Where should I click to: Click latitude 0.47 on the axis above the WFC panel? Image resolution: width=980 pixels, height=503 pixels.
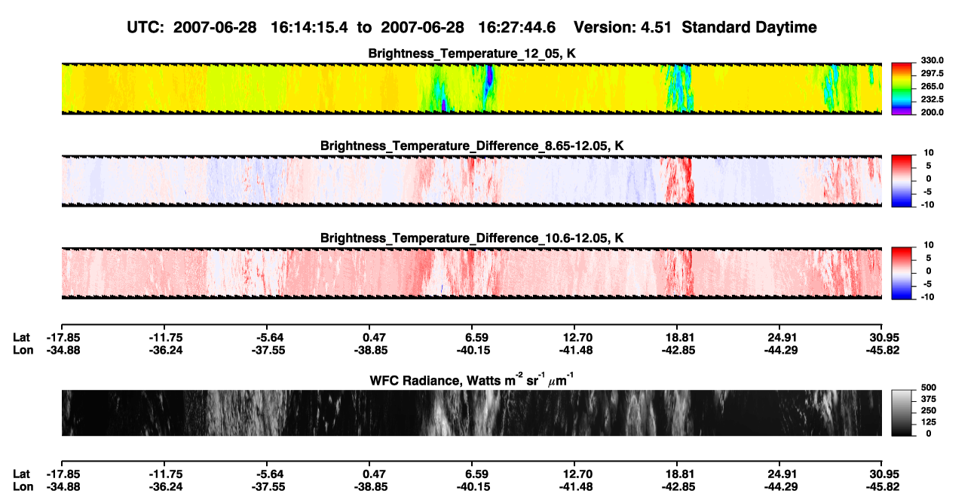pyautogui.click(x=374, y=337)
